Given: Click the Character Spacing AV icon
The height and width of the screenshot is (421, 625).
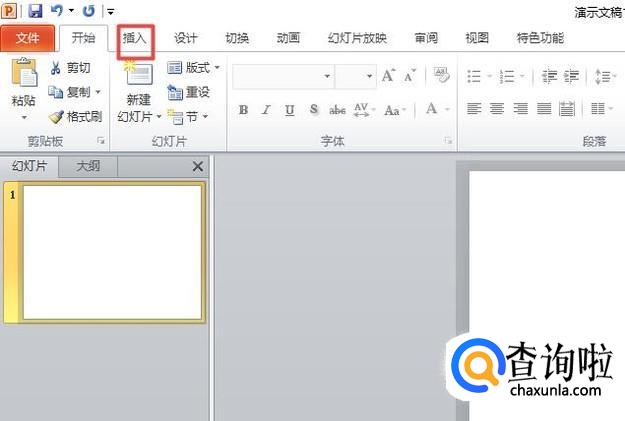Looking at the screenshot, I should point(362,110).
